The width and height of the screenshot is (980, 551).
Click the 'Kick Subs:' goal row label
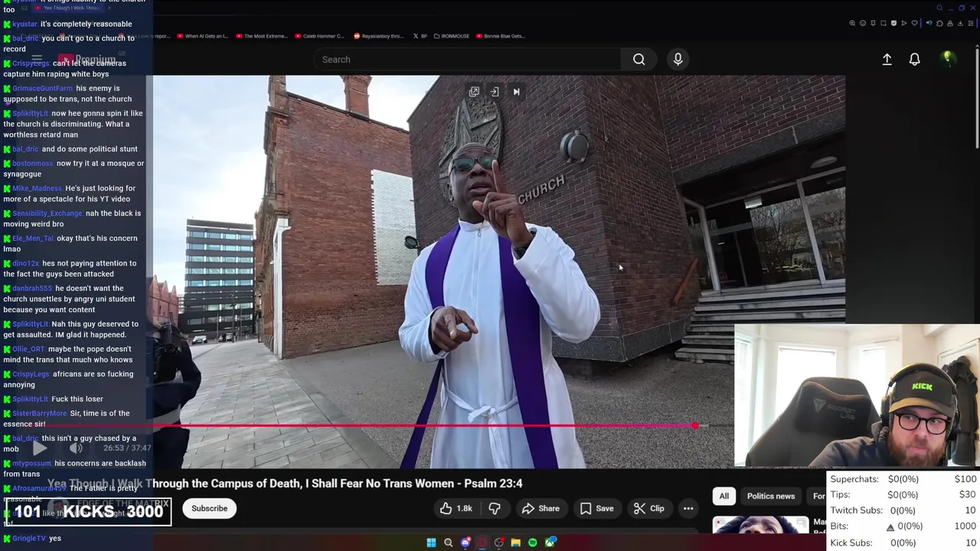[851, 543]
